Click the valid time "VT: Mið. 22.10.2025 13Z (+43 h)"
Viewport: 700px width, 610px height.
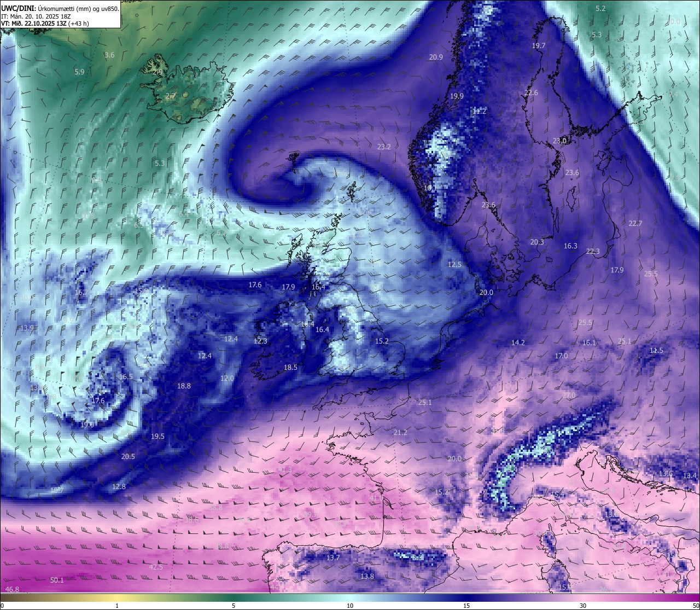click(45, 24)
